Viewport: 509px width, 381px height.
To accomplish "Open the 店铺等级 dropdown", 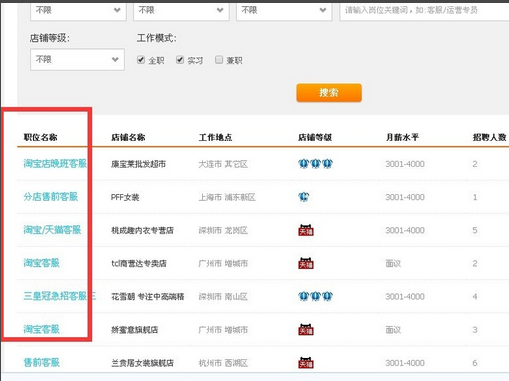I will 77,60.
